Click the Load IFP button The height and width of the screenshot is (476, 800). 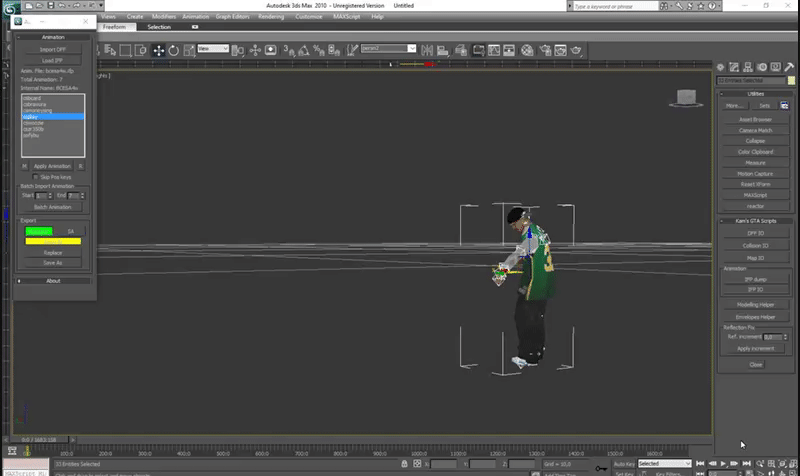coord(53,61)
